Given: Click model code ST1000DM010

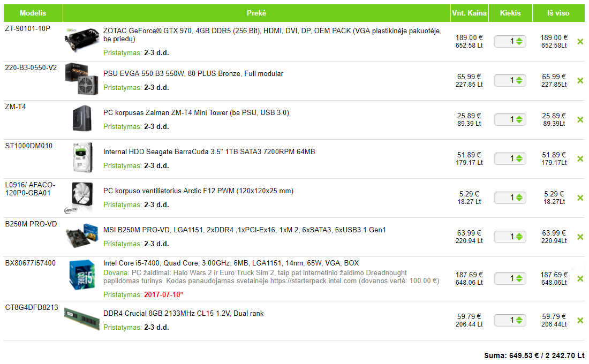Looking at the screenshot, I should [28, 146].
